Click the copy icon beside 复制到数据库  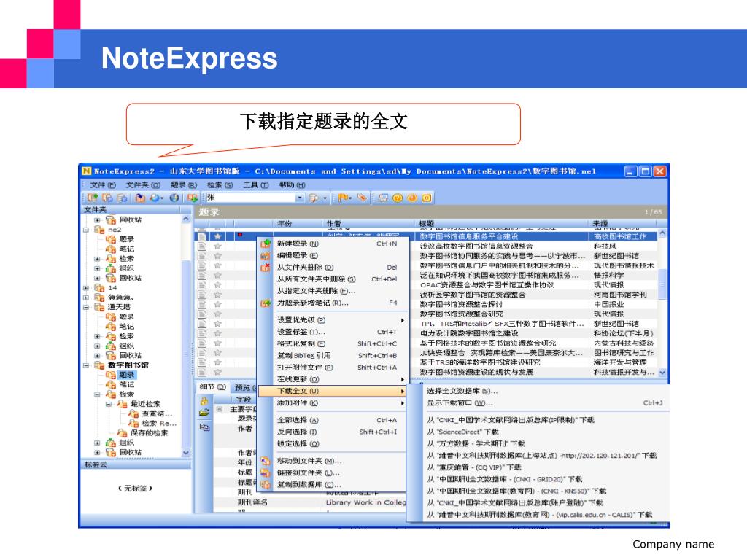tap(266, 484)
